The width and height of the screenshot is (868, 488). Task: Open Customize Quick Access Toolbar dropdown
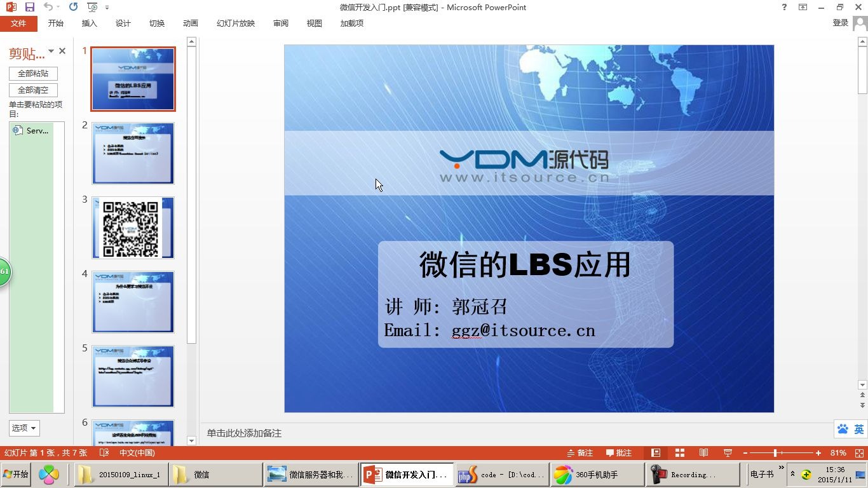click(107, 8)
